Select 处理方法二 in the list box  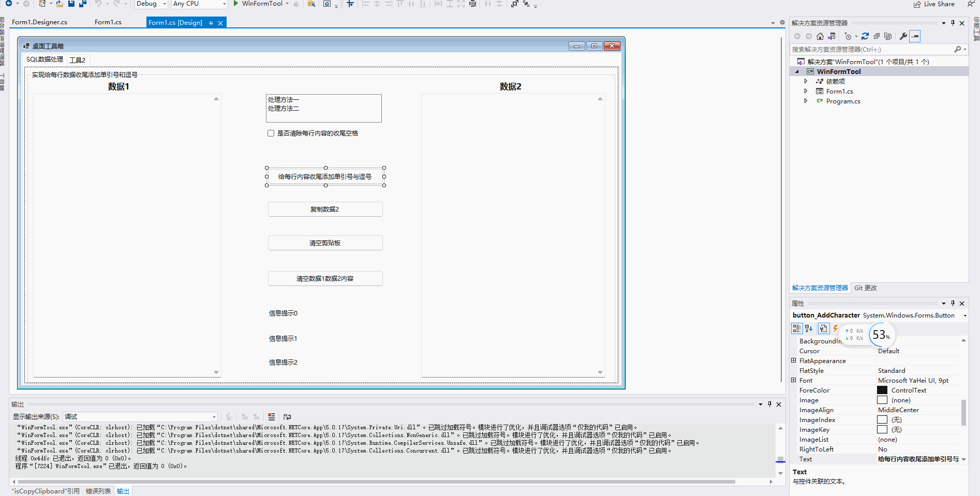tap(284, 109)
